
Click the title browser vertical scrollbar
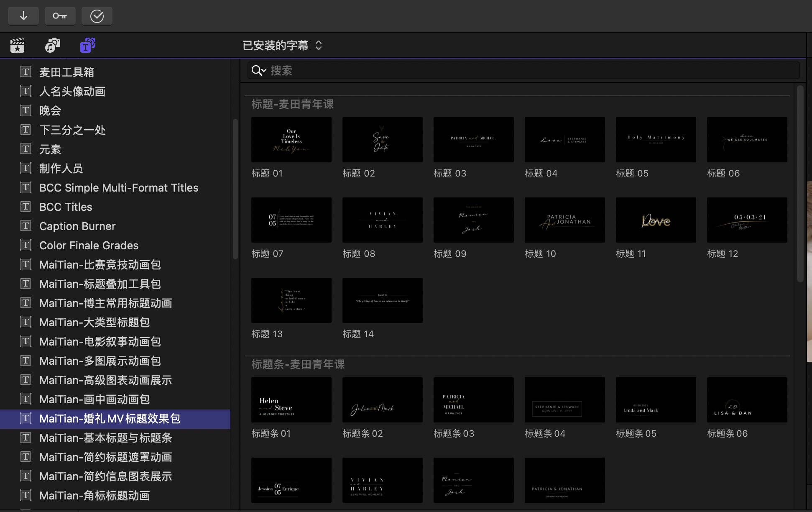point(800,184)
